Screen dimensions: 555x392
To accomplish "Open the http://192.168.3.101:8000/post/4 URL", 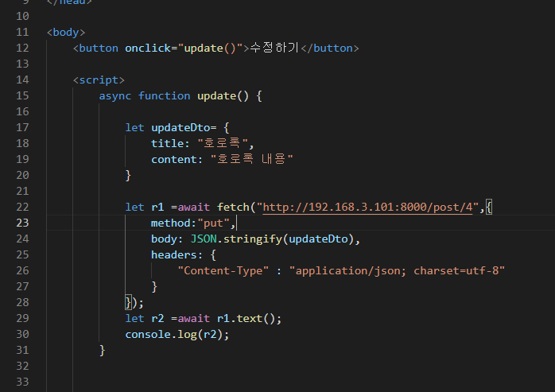I will [x=367, y=207].
